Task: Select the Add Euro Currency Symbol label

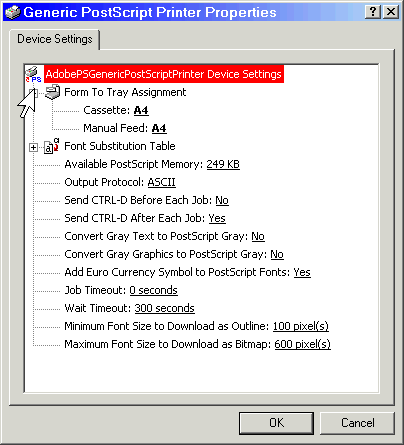Action: point(177,272)
